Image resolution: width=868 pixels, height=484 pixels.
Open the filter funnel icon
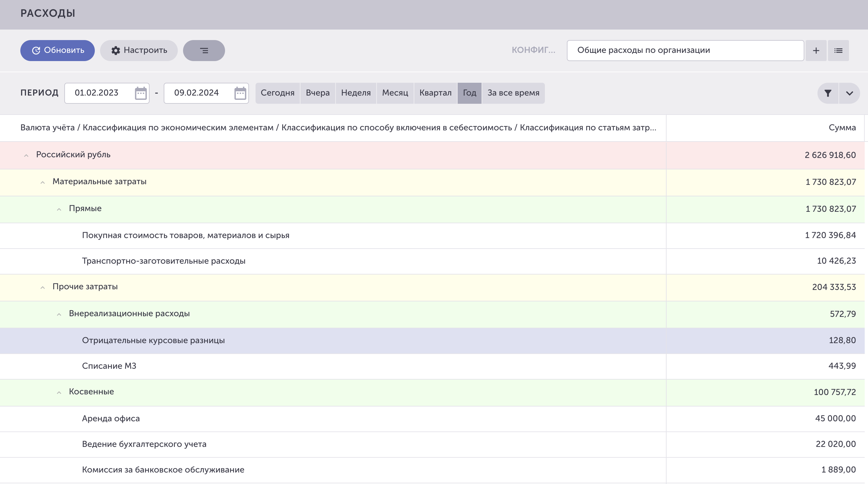pyautogui.click(x=828, y=93)
